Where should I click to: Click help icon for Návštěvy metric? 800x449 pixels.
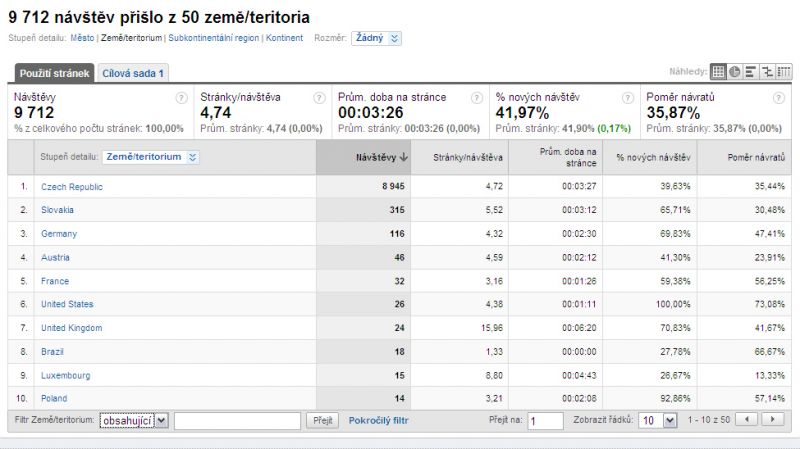click(181, 98)
